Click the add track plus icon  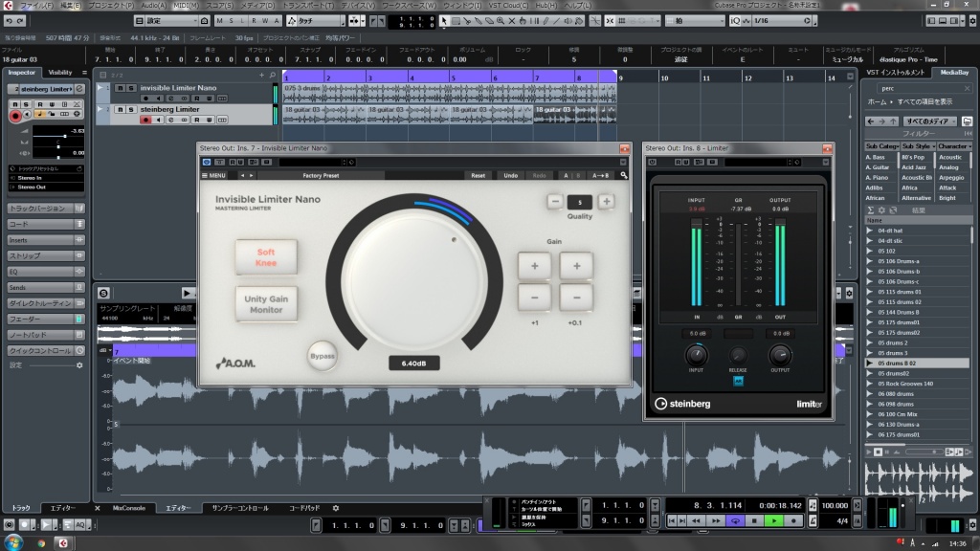(262, 75)
